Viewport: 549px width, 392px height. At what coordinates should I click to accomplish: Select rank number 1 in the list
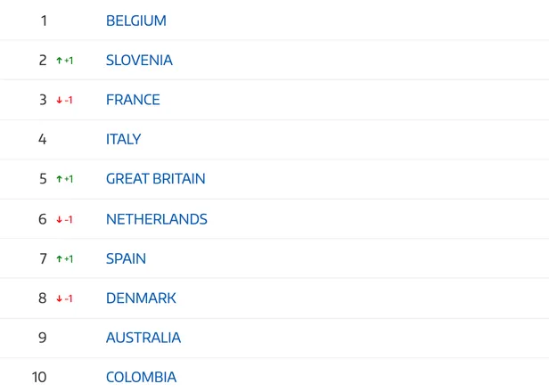[x=44, y=20]
